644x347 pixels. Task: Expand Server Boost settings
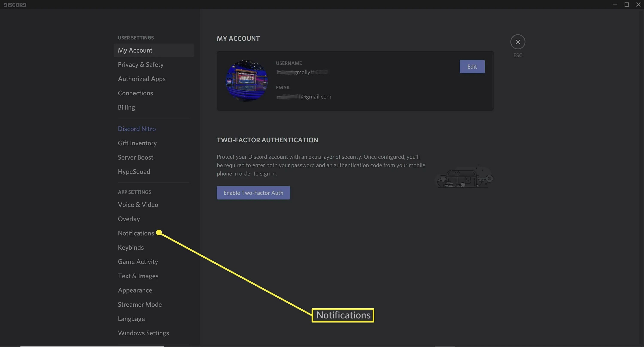135,157
